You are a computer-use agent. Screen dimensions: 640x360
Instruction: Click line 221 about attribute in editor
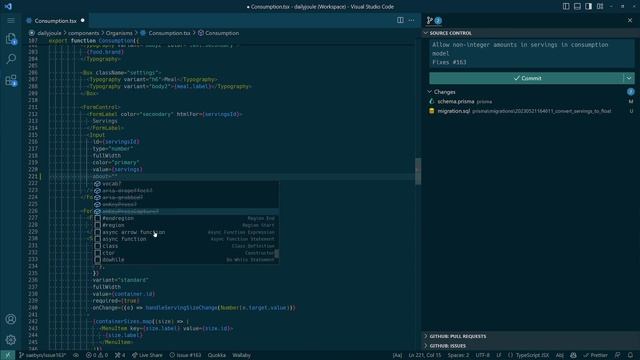point(105,176)
